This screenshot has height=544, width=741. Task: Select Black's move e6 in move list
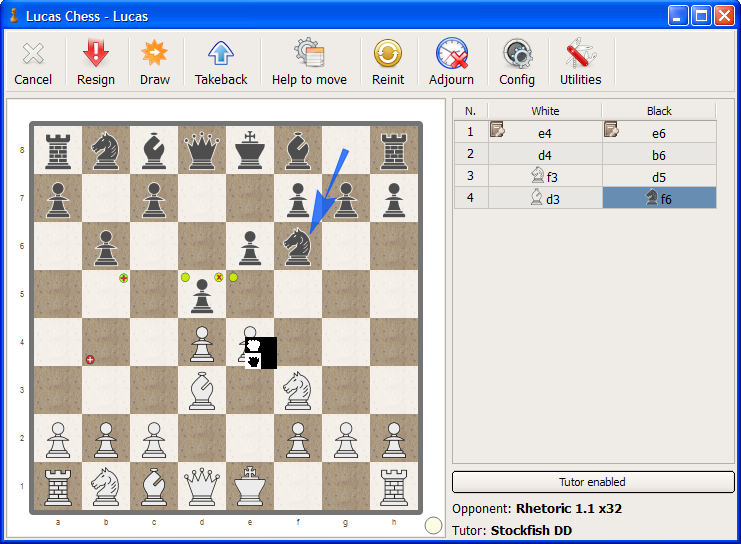pyautogui.click(x=659, y=132)
